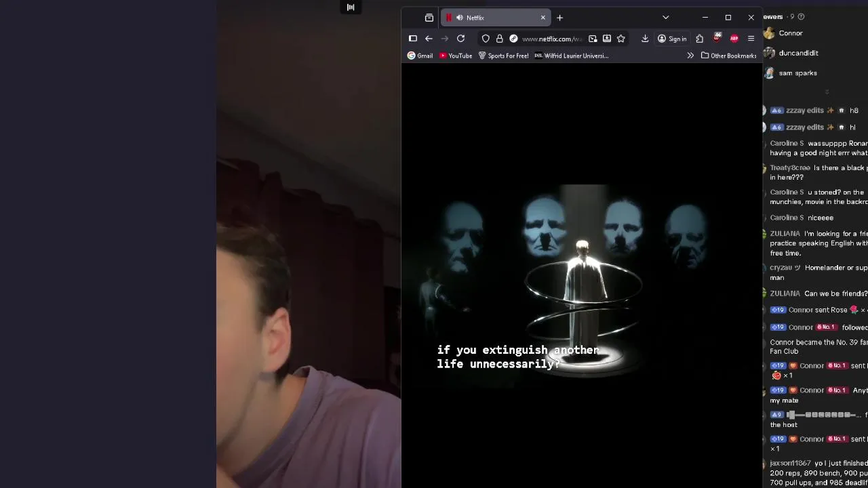Click the bars icon above the webcam

point(351,7)
